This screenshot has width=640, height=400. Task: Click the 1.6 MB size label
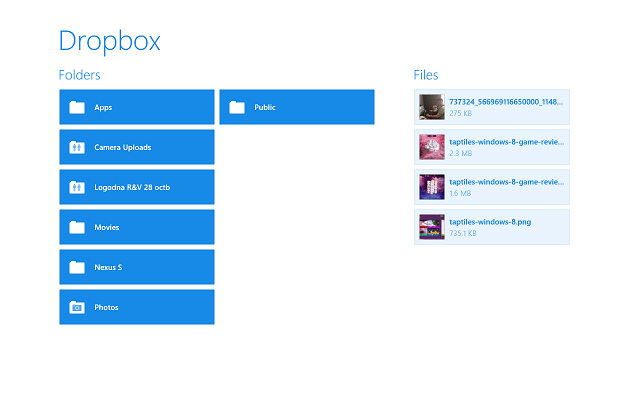(460, 193)
